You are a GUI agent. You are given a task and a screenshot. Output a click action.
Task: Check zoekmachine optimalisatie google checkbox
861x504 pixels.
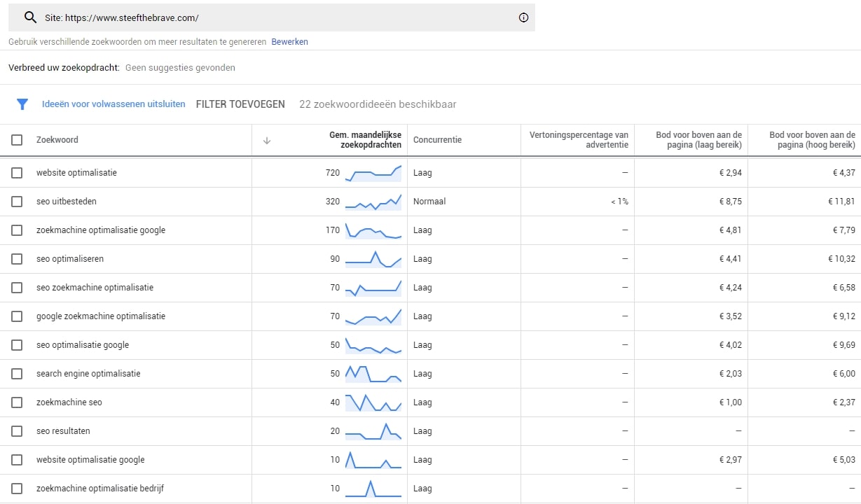click(17, 230)
